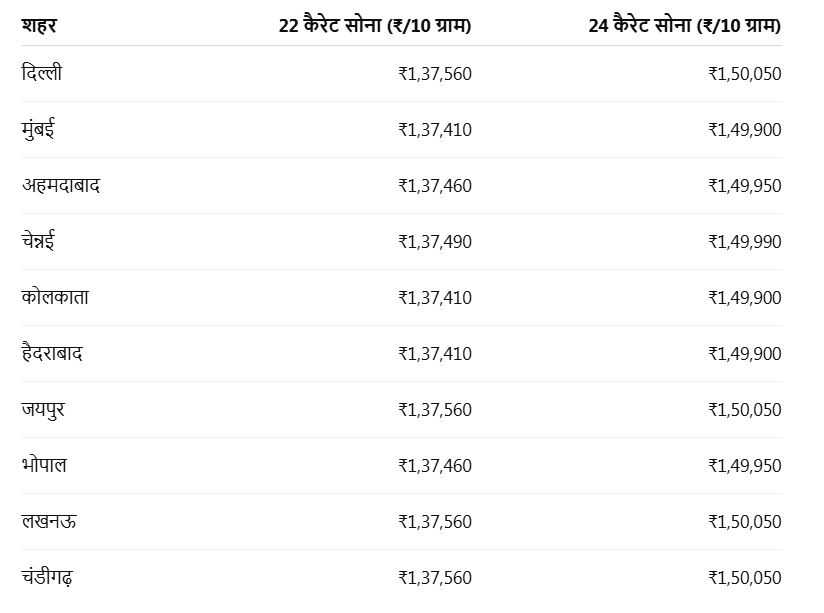The width and height of the screenshot is (824, 613).
Task: Click the शहर column header
Action: (x=39, y=25)
